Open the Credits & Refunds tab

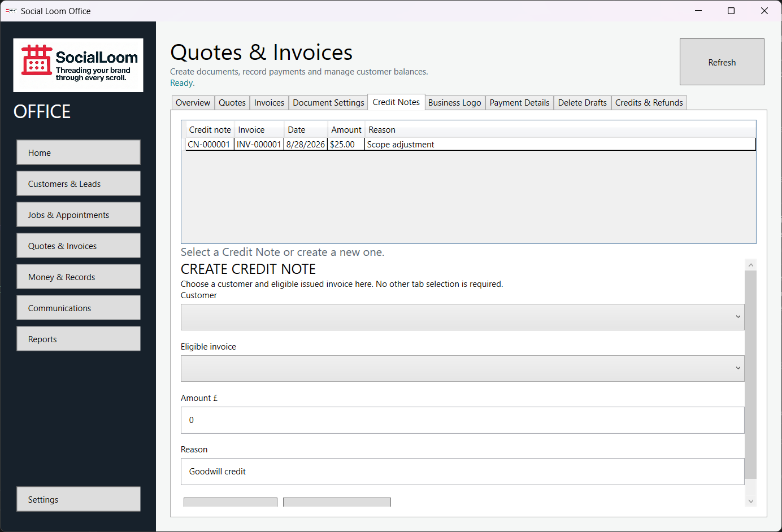(649, 103)
